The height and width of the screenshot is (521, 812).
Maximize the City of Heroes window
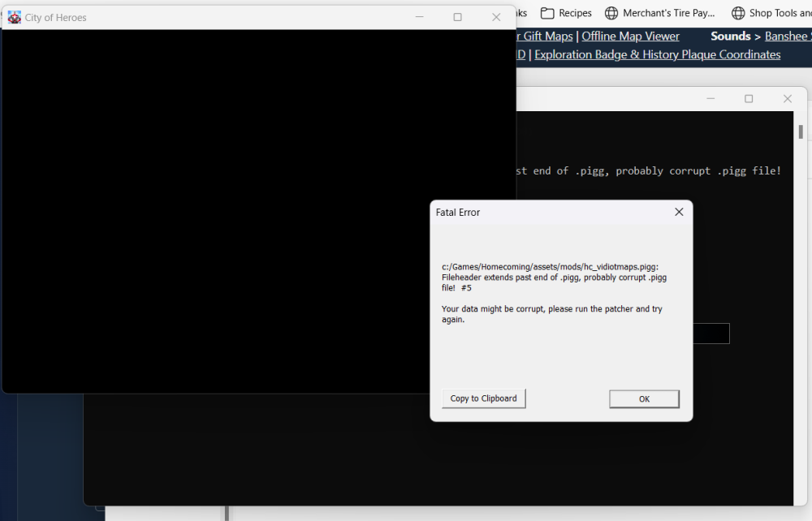point(458,17)
